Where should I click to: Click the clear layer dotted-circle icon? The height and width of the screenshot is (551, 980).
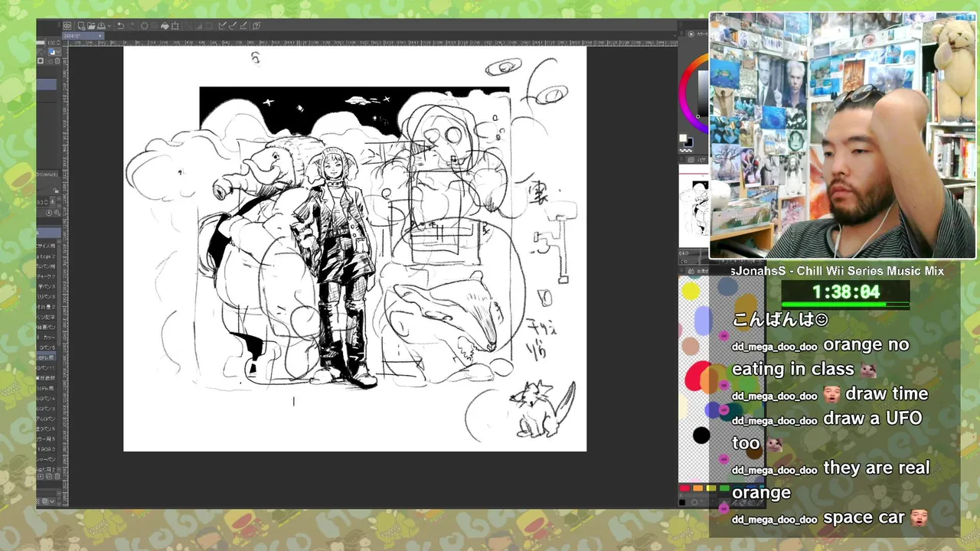tap(145, 26)
